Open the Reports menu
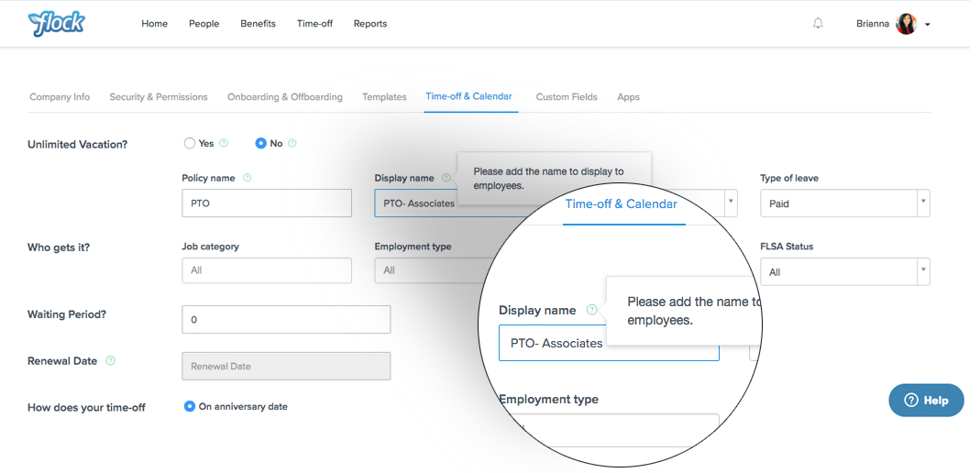This screenshot has height=473, width=980. (370, 24)
